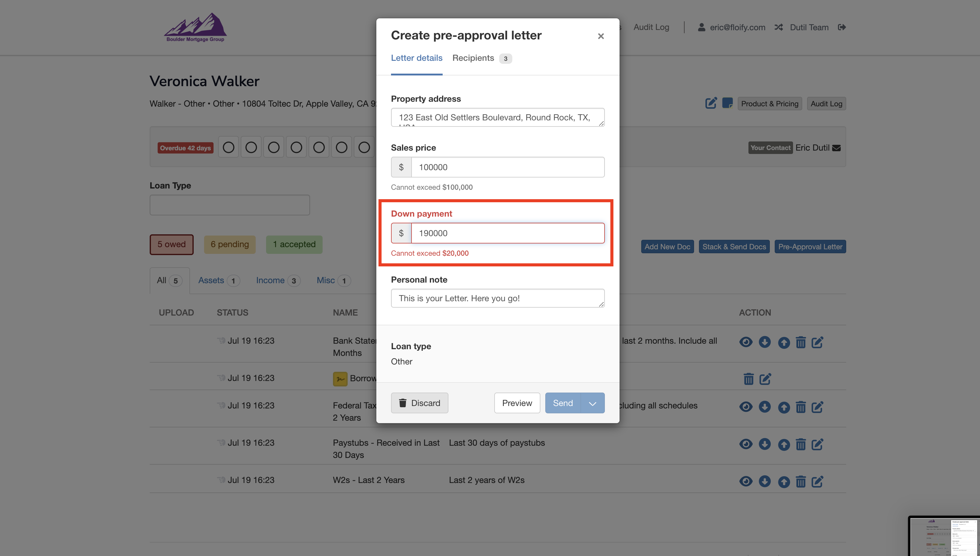The height and width of the screenshot is (556, 980).
Task: Toggle the last visible milestone circle
Action: coord(364,147)
